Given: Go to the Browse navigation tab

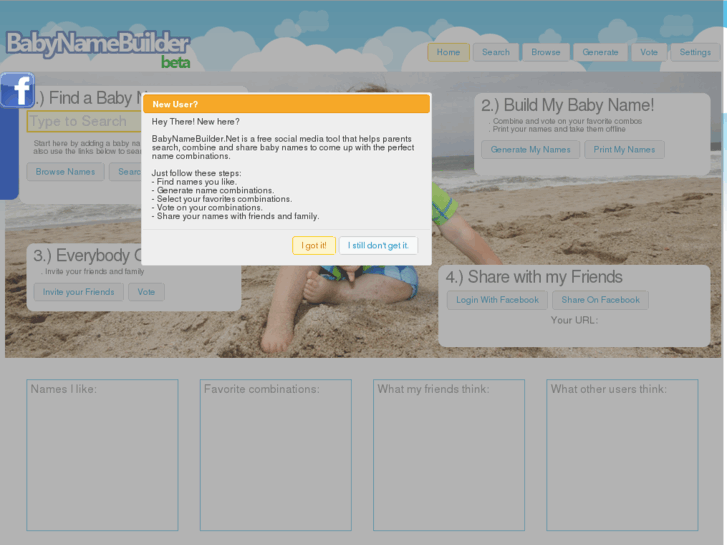Looking at the screenshot, I should (546, 52).
